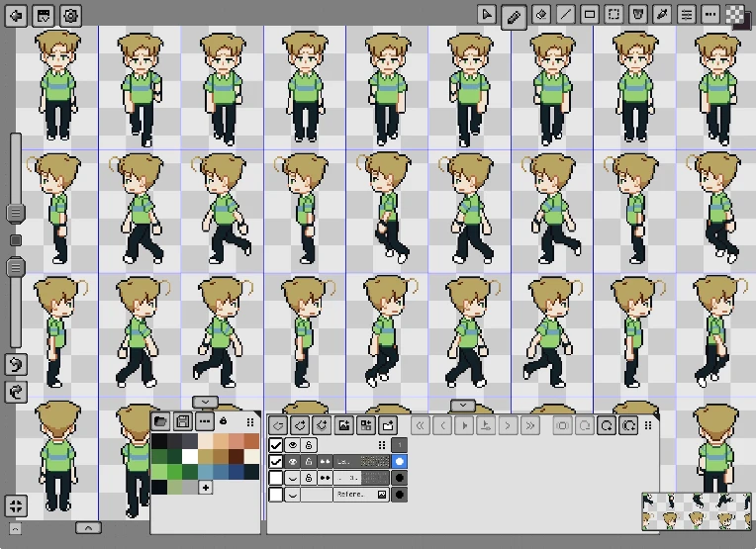Open the minimap preview thumbnail

click(697, 511)
